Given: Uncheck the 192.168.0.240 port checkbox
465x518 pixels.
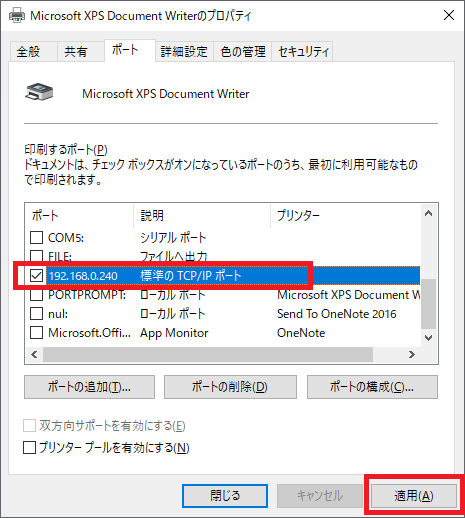Looking at the screenshot, I should click(x=36, y=276).
